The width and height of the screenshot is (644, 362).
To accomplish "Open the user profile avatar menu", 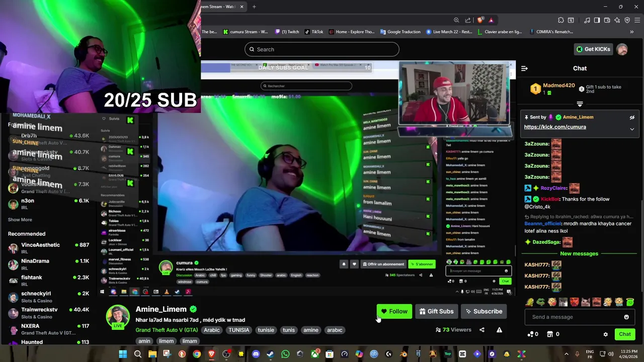I will 622,49.
